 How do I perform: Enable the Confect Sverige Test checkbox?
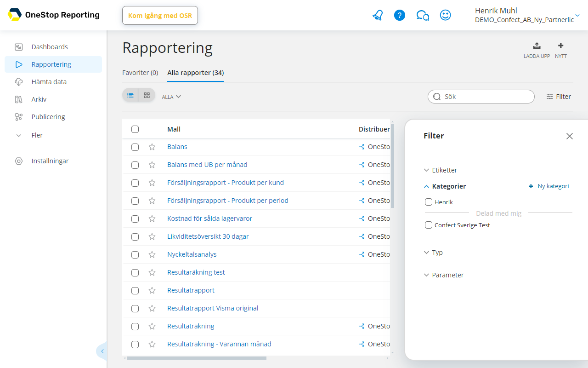pyautogui.click(x=429, y=225)
